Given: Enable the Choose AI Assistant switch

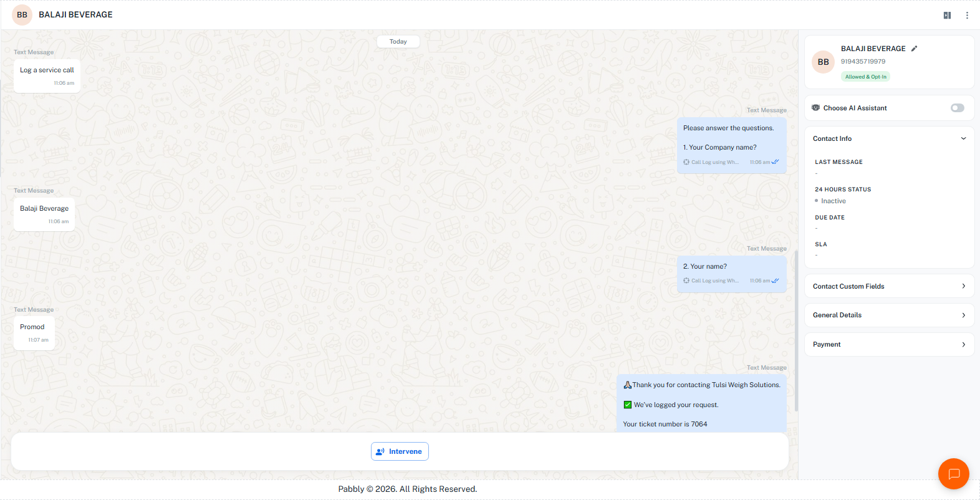Looking at the screenshot, I should pyautogui.click(x=957, y=108).
